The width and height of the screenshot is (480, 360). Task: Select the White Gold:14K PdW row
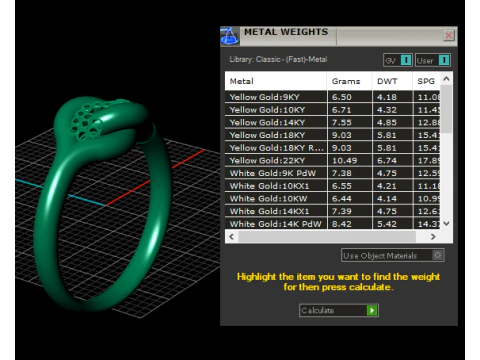[332, 224]
